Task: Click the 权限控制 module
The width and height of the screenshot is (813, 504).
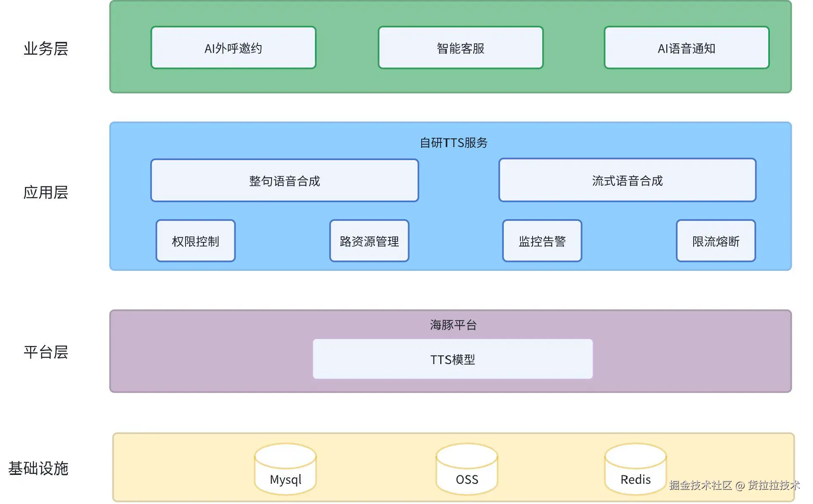Action: 195,241
